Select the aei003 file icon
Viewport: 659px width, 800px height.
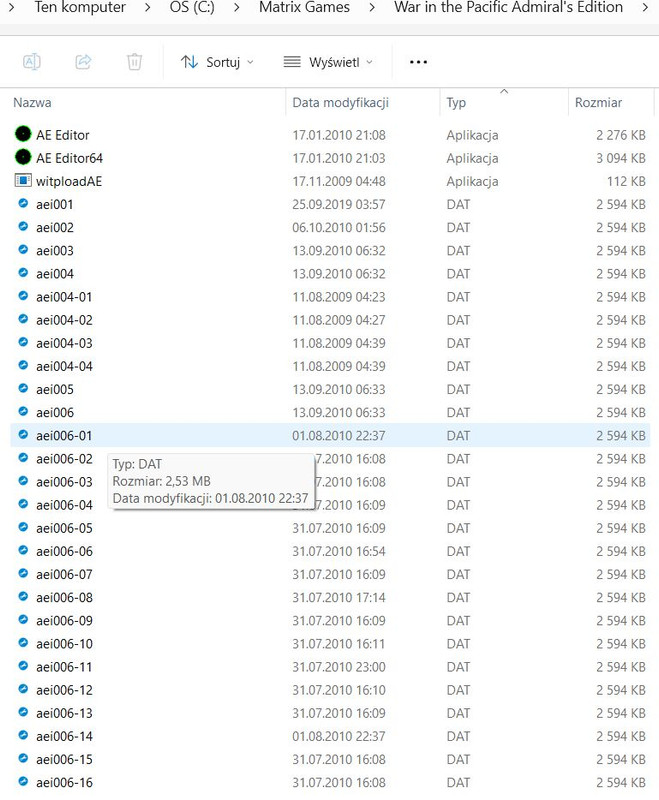tap(23, 249)
